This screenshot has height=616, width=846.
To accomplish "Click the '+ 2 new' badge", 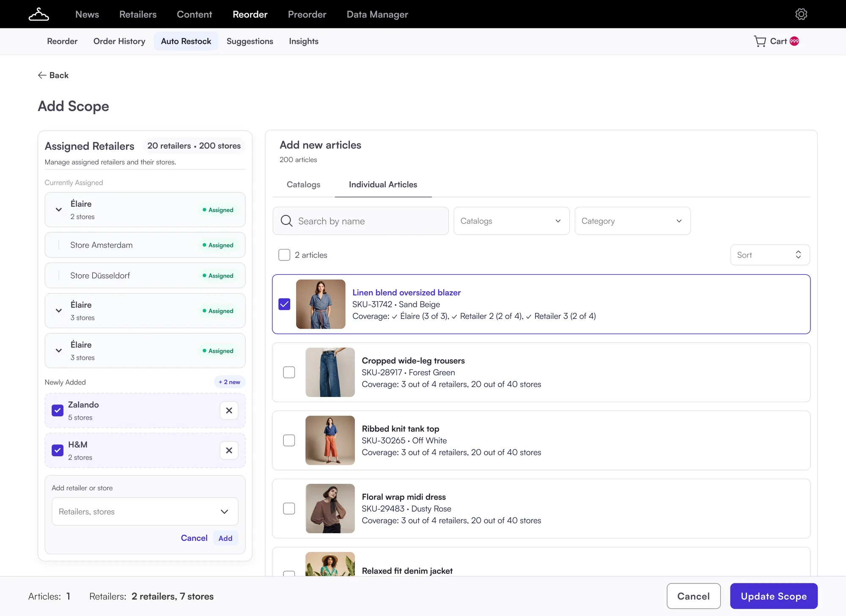I will pos(229,382).
